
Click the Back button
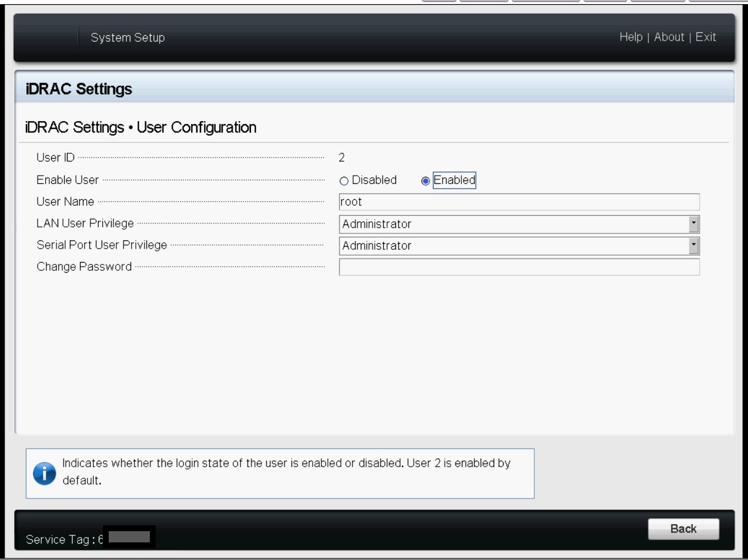(683, 529)
